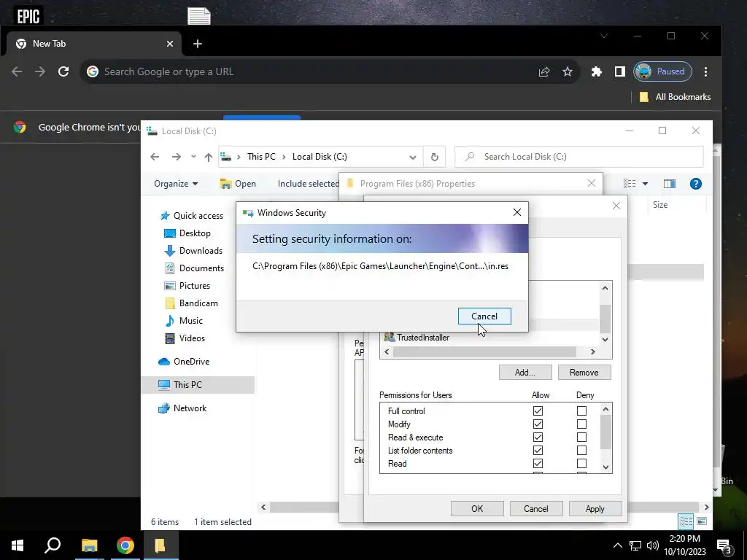
Task: Click Cancel next to the Apply button
Action: point(536,508)
